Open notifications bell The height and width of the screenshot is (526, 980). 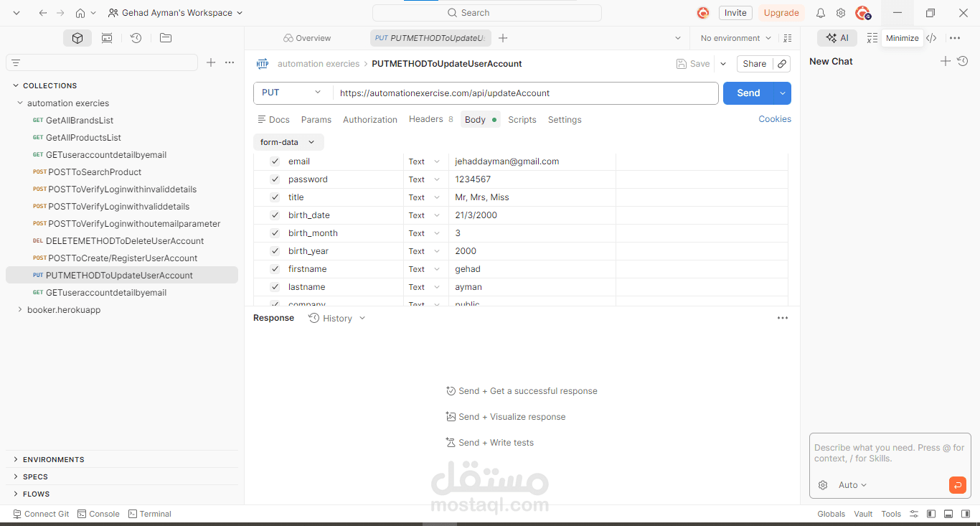pos(821,13)
